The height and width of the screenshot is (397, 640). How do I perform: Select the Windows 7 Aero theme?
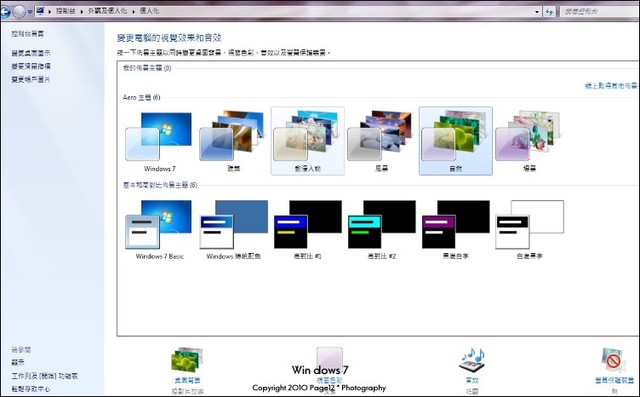(159, 141)
